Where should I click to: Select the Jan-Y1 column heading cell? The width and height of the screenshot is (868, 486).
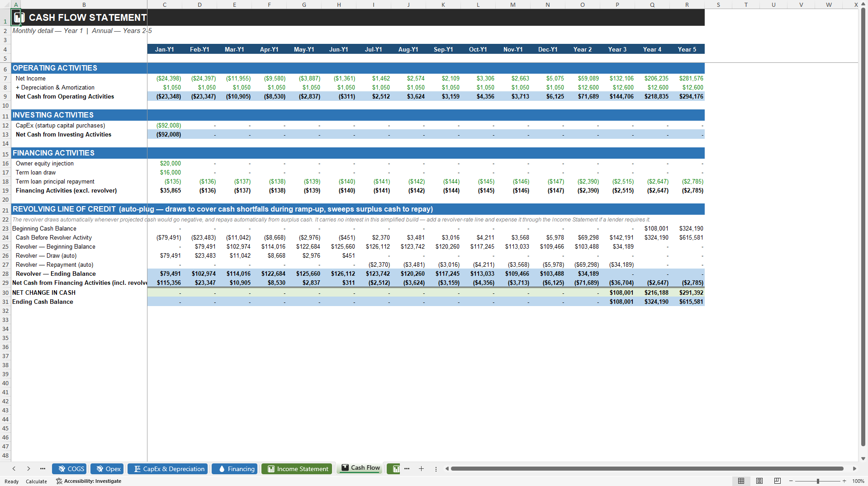[x=165, y=49]
